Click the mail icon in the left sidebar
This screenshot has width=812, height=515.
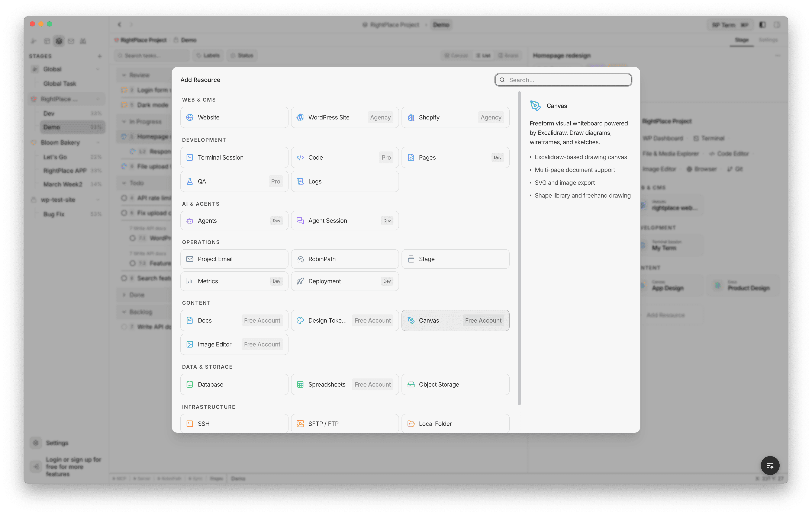71,41
